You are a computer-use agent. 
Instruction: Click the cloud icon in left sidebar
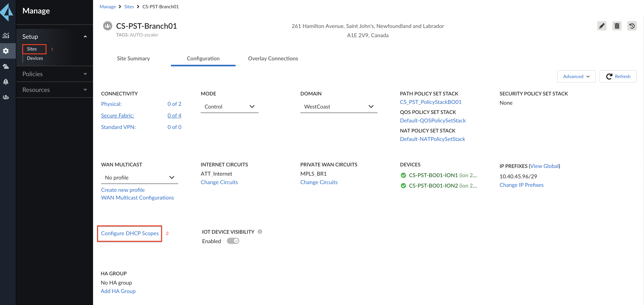point(6,67)
